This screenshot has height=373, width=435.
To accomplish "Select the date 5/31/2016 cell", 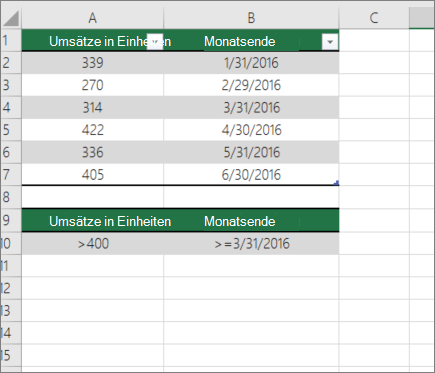I will [251, 152].
